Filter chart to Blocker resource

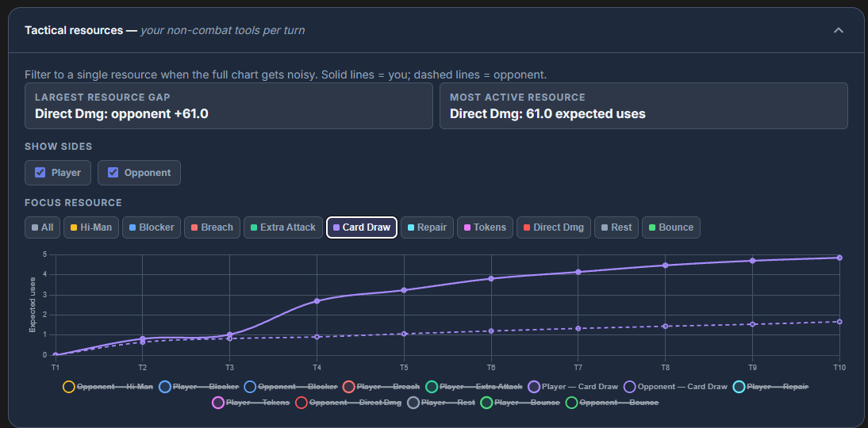pos(151,227)
